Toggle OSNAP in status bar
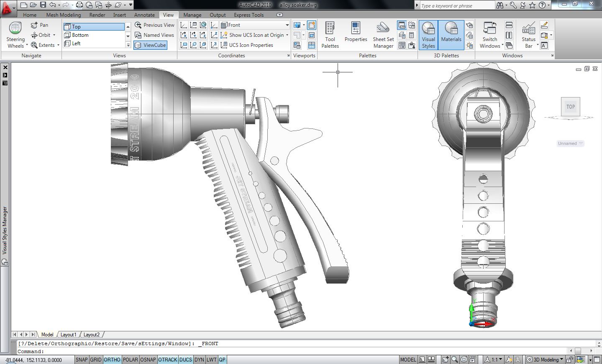Viewport: 602px width, 364px height. (x=148, y=359)
